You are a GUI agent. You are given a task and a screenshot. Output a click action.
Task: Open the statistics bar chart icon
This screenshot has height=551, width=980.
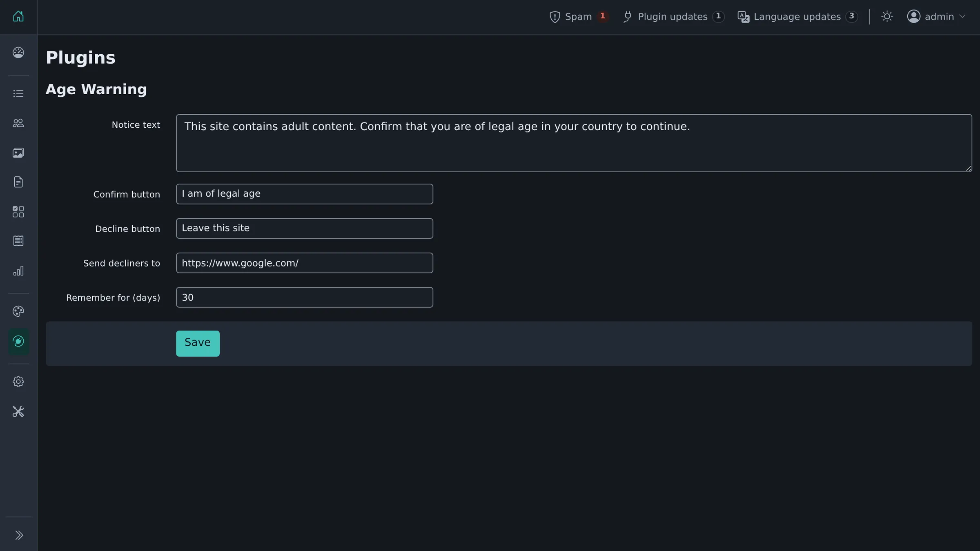[18, 271]
